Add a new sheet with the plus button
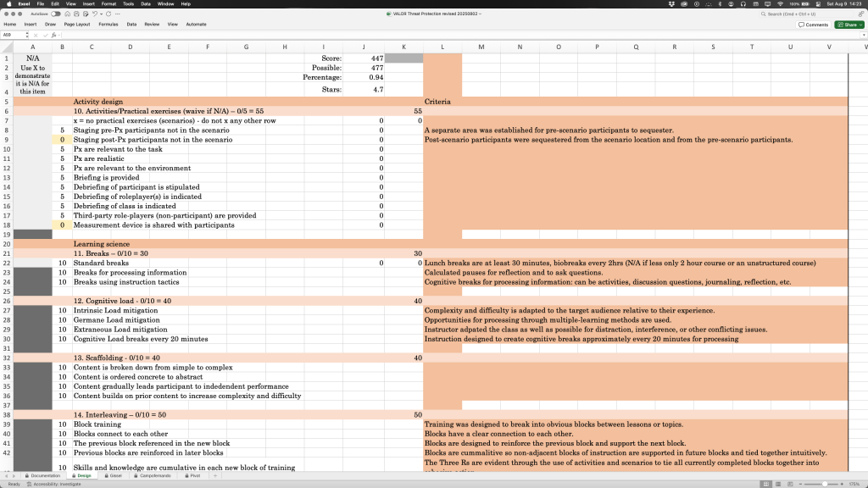The image size is (868, 488). 215,476
